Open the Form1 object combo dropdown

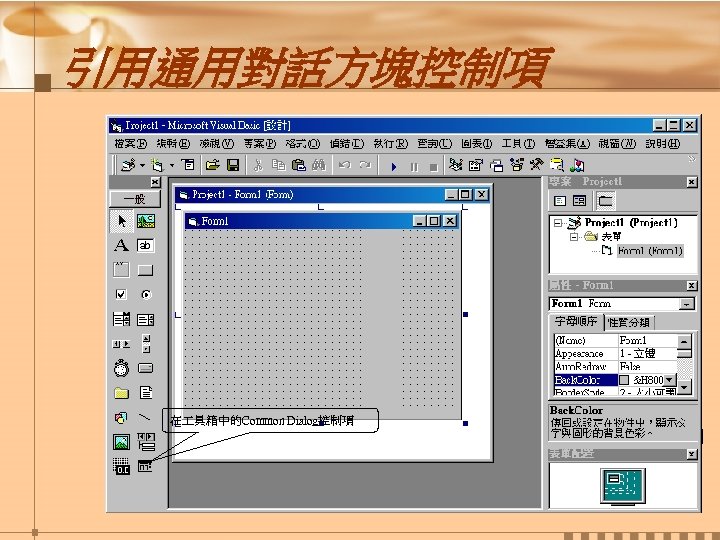point(686,304)
